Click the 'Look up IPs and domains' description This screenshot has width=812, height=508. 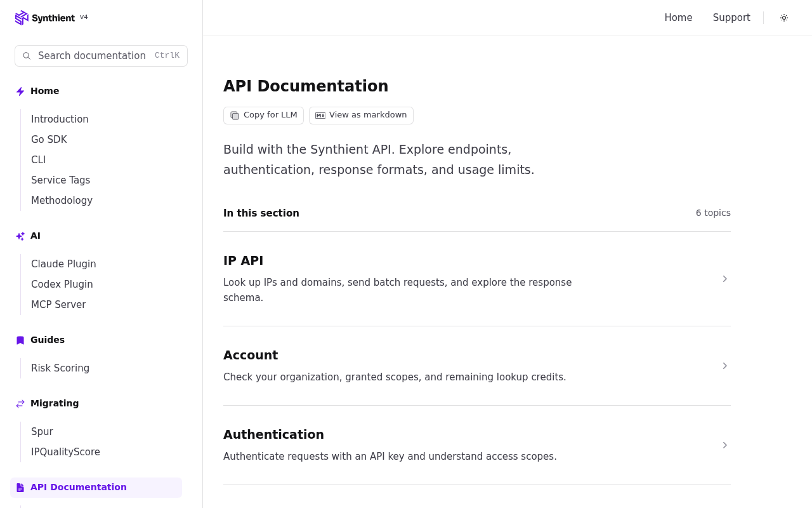398,290
